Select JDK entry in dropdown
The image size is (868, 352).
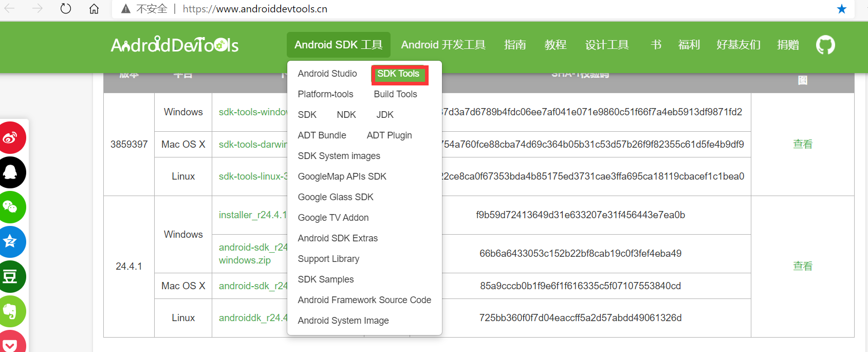(385, 115)
